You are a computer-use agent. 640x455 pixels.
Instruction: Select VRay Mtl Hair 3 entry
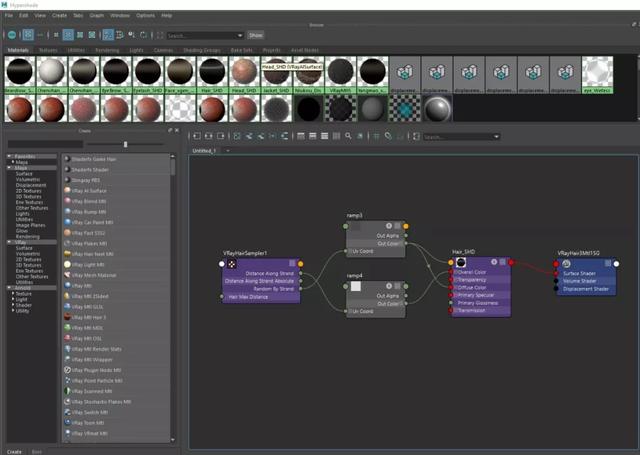[116, 317]
